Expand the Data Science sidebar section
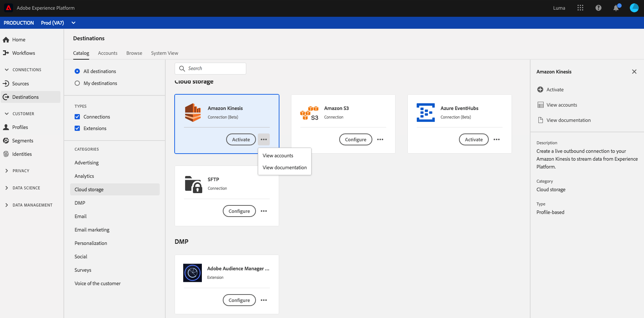Screen dimensions: 644x318 click(7, 188)
